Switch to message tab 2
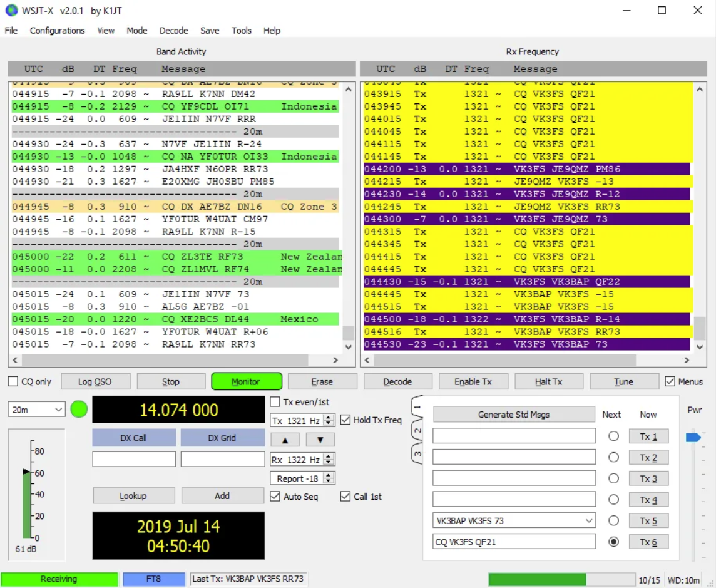Viewport: 716px width, 588px height. pyautogui.click(x=417, y=430)
